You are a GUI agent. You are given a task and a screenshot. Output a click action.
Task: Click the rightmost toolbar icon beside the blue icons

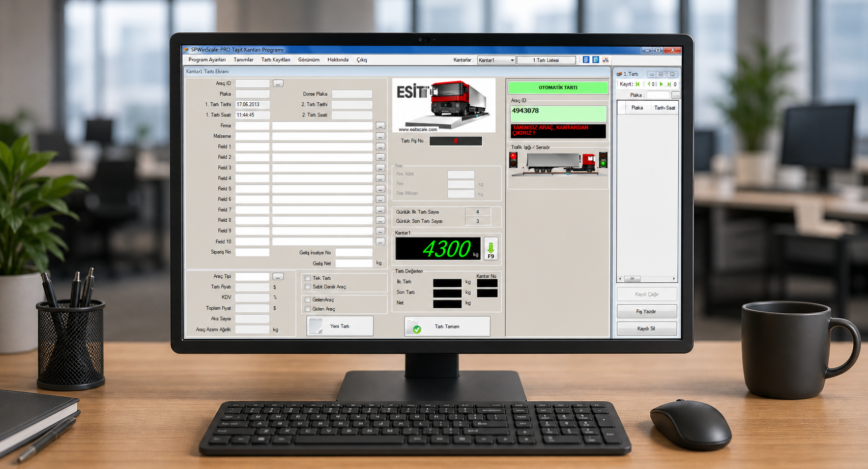pos(605,60)
